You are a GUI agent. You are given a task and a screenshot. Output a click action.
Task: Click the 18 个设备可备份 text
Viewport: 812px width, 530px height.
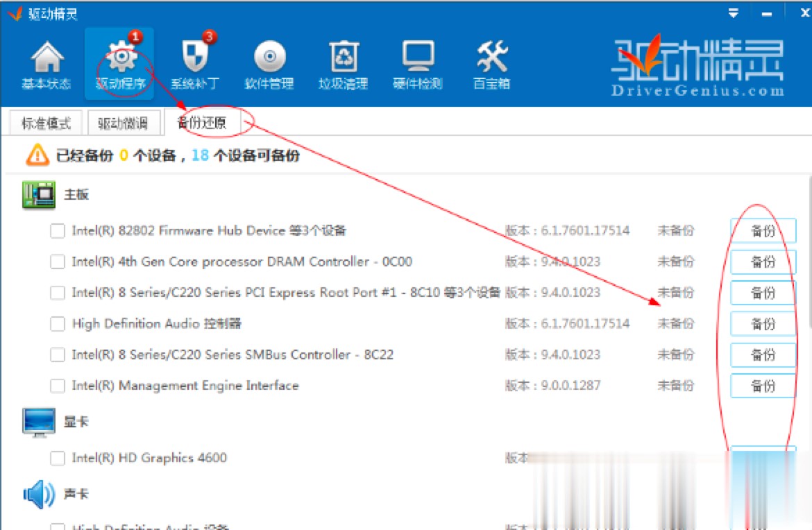click(246, 155)
